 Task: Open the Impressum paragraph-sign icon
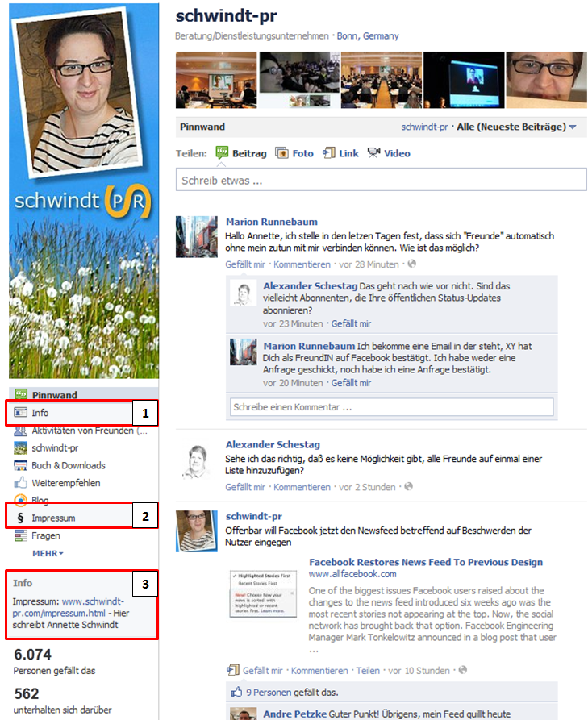pos(20,518)
